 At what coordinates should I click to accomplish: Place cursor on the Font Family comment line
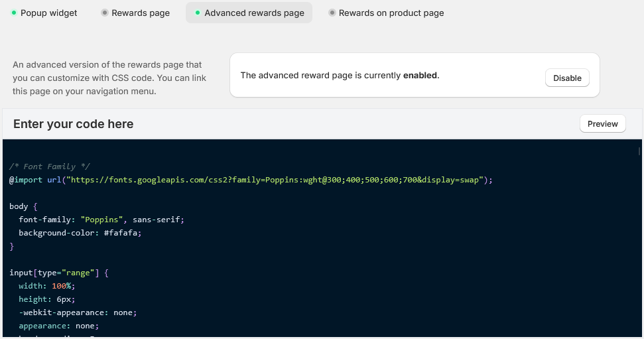click(x=50, y=167)
